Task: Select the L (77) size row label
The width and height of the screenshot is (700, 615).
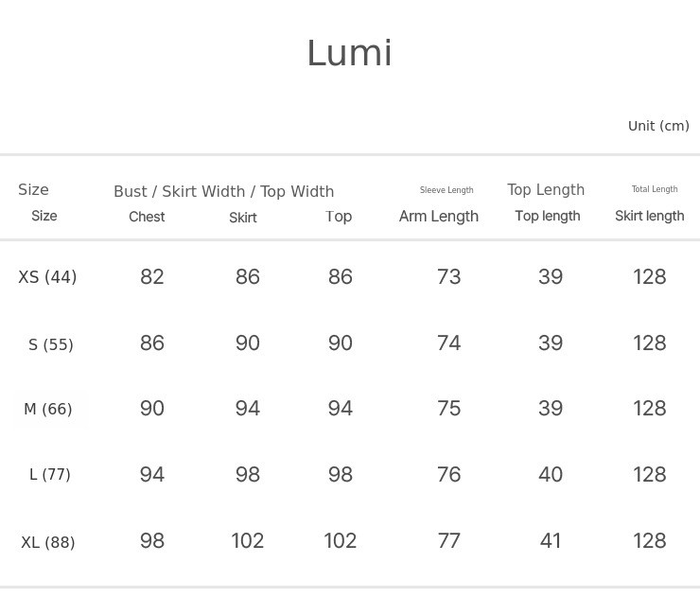Action: 50,474
